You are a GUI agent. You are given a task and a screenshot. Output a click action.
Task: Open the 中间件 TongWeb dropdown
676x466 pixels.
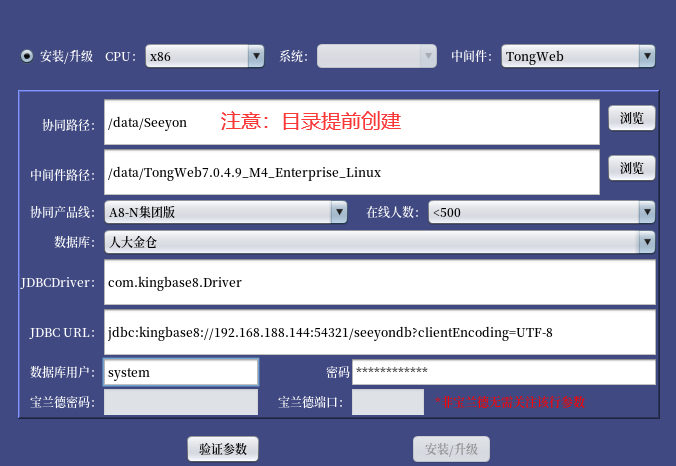[578, 56]
